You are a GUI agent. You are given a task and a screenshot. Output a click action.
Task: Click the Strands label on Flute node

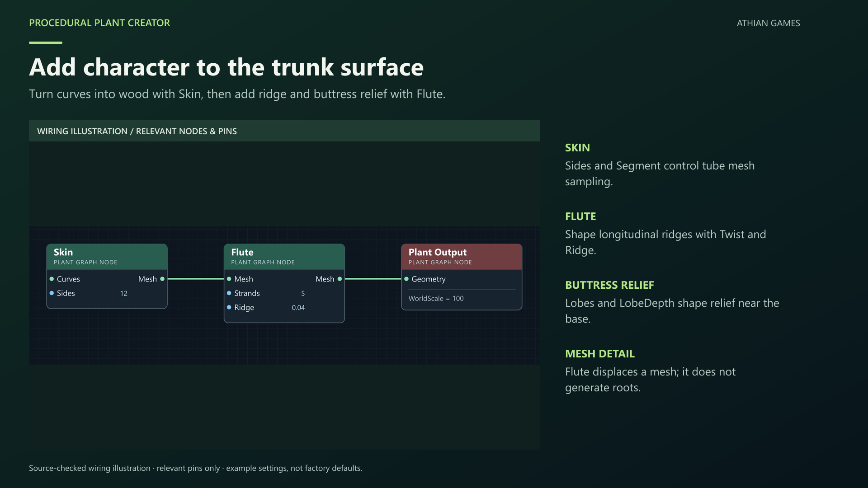[x=247, y=293]
